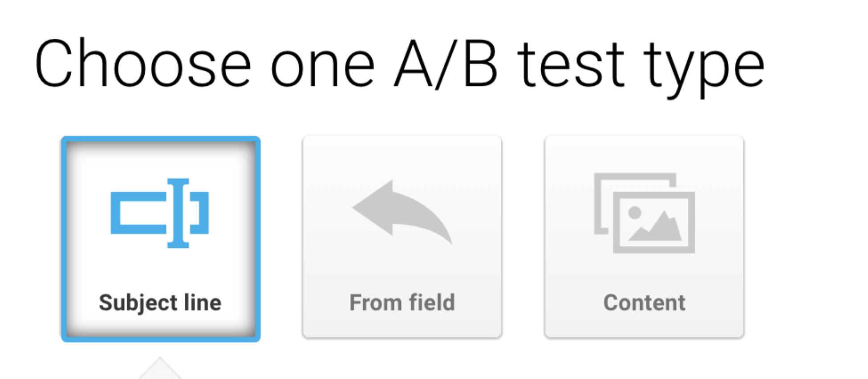Click the "Subject line" text label
Screen dimensions: 868x379
point(160,303)
